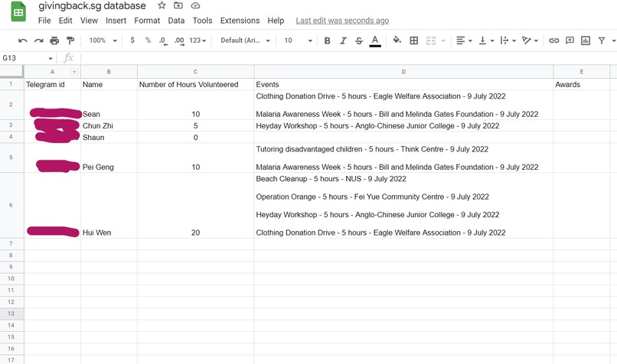The height and width of the screenshot is (364, 617).
Task: Open the Help menu
Action: tap(276, 21)
